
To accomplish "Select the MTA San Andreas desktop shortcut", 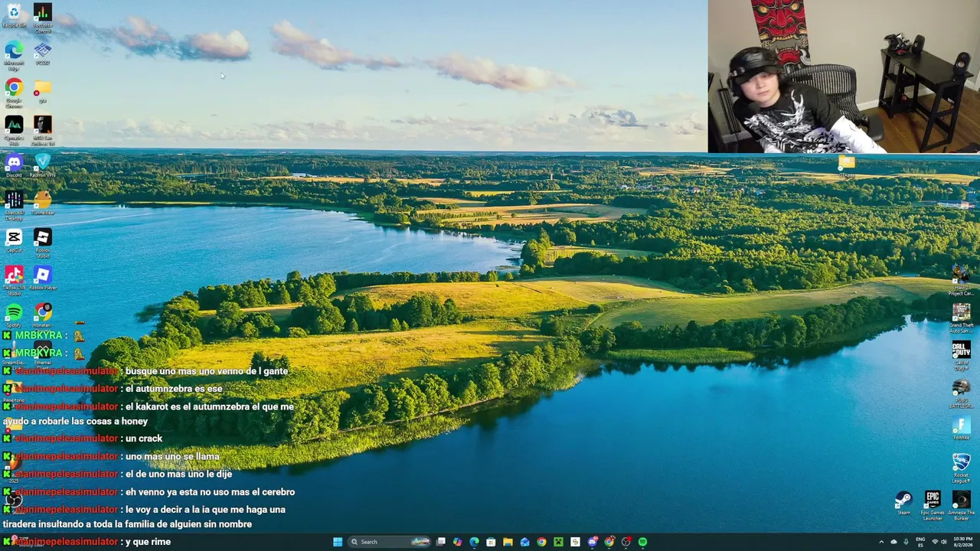I will click(43, 130).
